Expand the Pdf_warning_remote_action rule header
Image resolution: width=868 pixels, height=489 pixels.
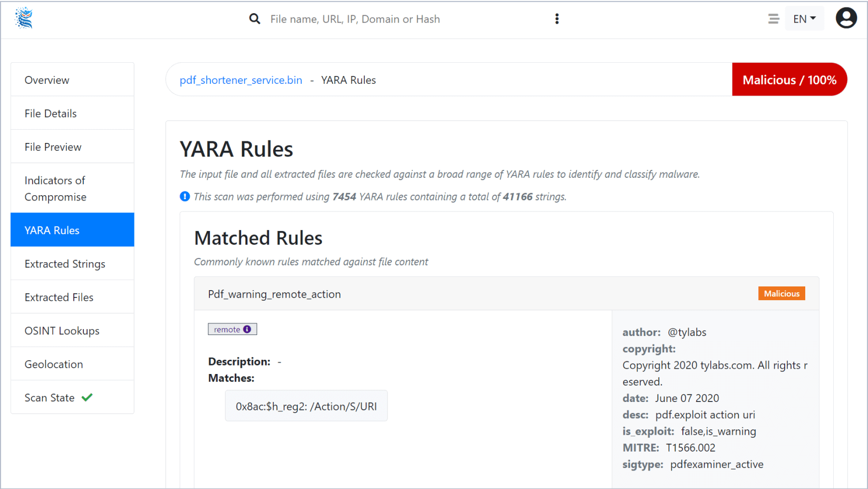click(x=506, y=294)
